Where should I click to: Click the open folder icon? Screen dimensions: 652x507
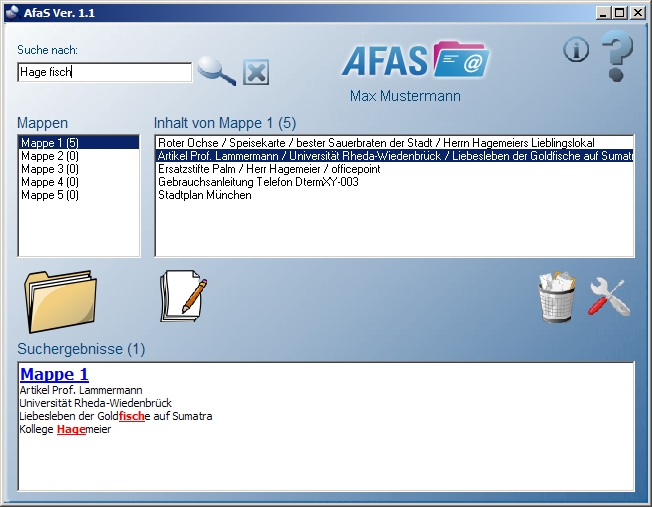pyautogui.click(x=60, y=300)
